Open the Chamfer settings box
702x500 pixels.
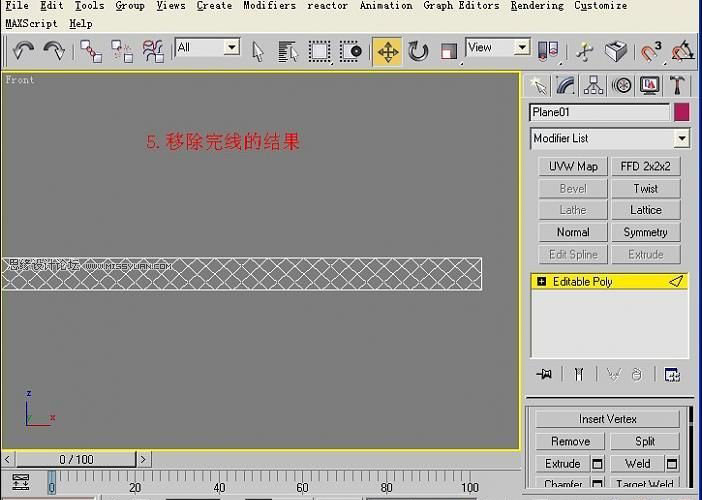[x=597, y=483]
